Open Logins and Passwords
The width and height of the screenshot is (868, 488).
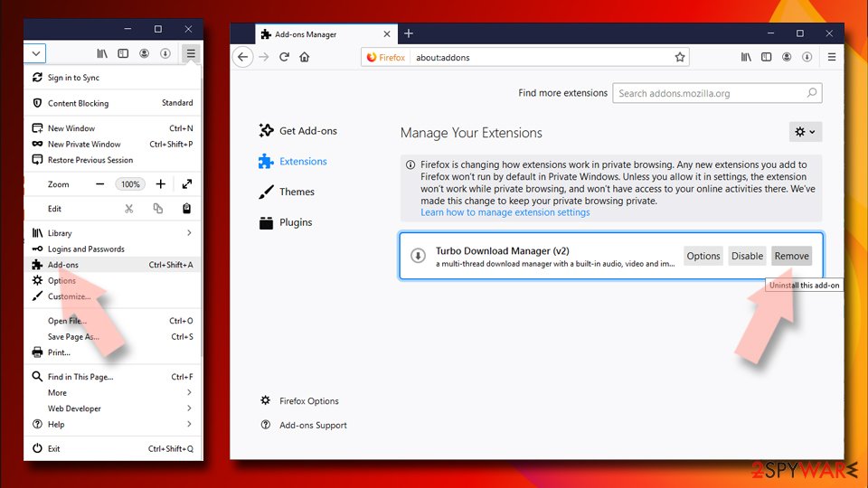pyautogui.click(x=113, y=249)
